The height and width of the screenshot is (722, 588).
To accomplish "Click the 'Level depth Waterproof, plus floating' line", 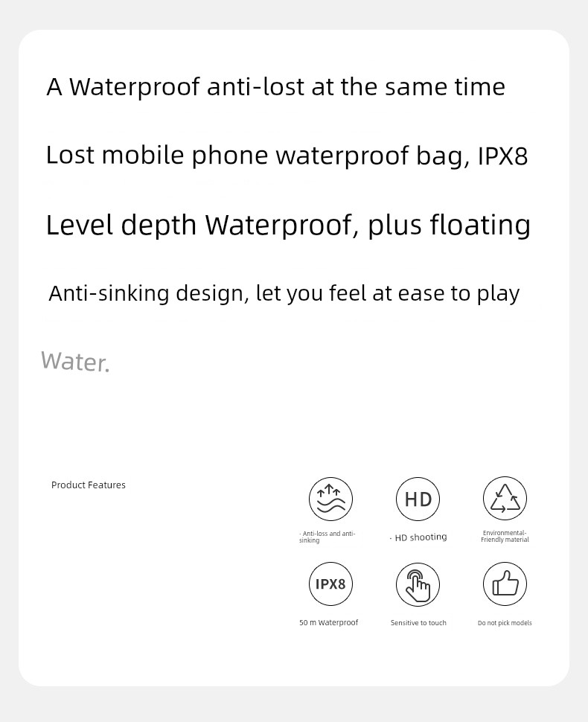I will point(288,226).
